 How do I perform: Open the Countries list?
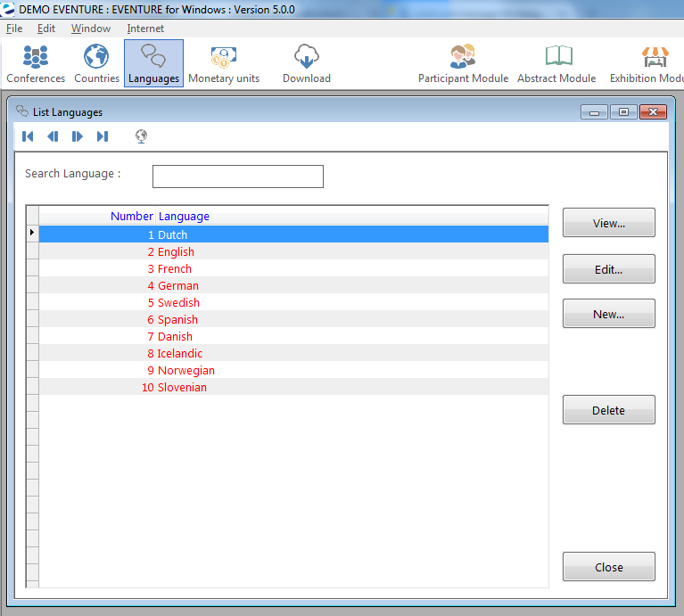[96, 63]
